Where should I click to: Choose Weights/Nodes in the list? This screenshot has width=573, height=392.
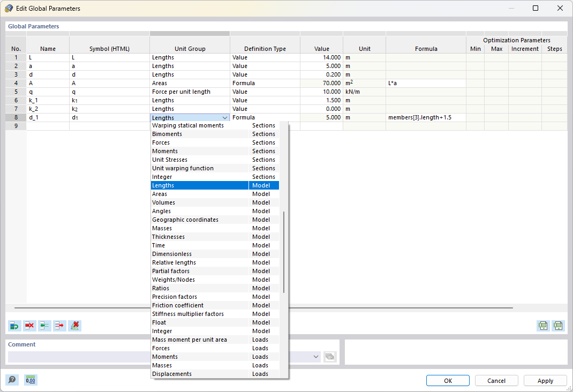215,280
